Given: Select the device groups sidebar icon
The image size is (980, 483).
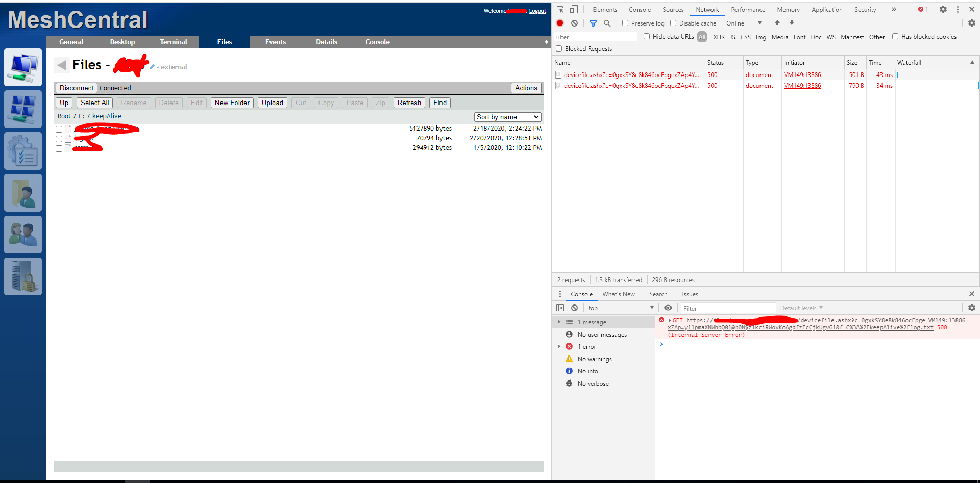Looking at the screenshot, I should tap(23, 109).
